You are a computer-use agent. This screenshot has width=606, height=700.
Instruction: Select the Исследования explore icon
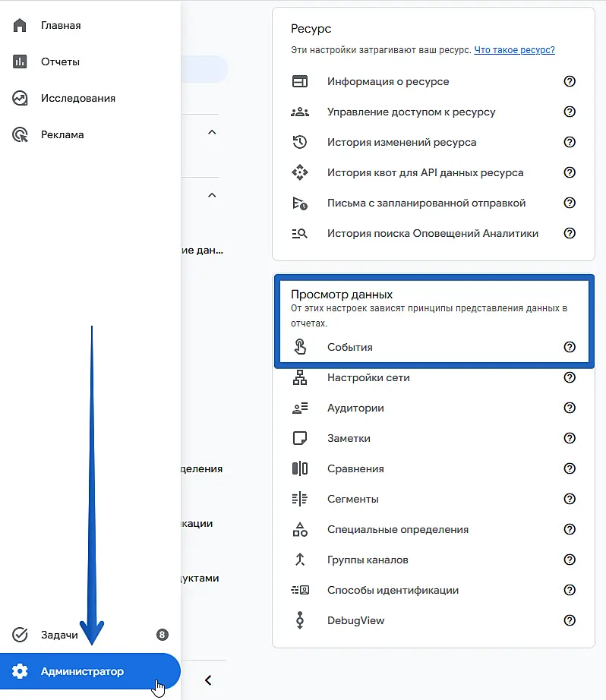20,98
